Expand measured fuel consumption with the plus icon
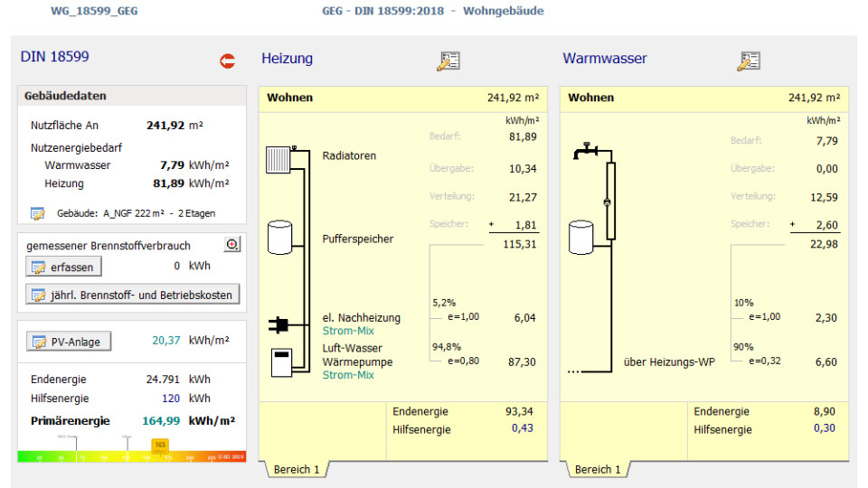 click(231, 245)
